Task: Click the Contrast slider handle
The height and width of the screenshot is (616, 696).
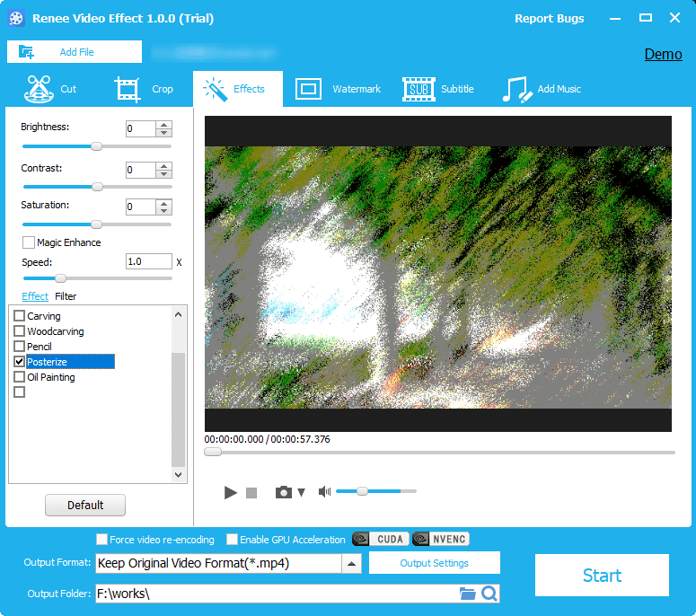Action: click(x=97, y=187)
